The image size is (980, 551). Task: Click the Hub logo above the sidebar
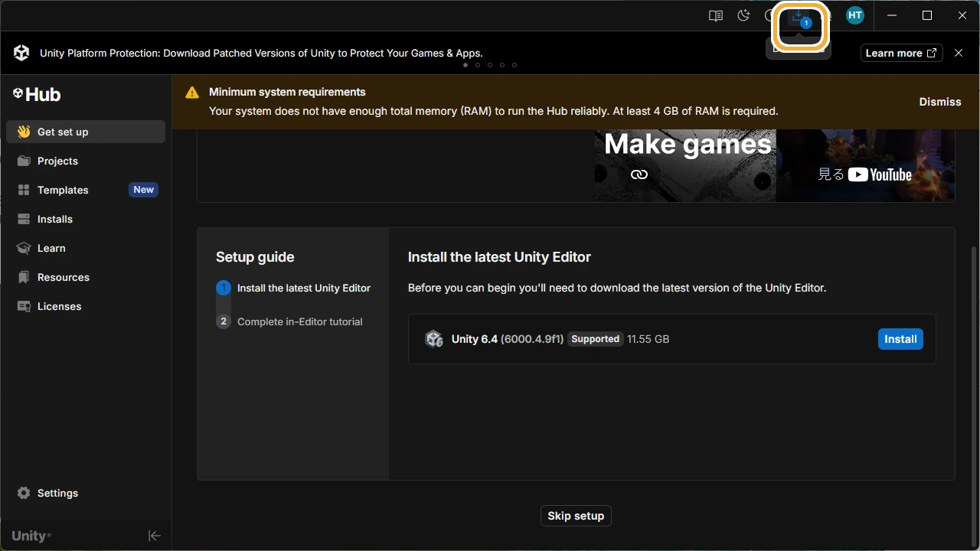click(37, 95)
